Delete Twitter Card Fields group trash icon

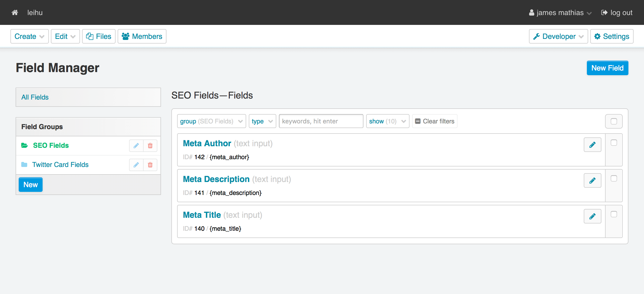[x=150, y=165]
